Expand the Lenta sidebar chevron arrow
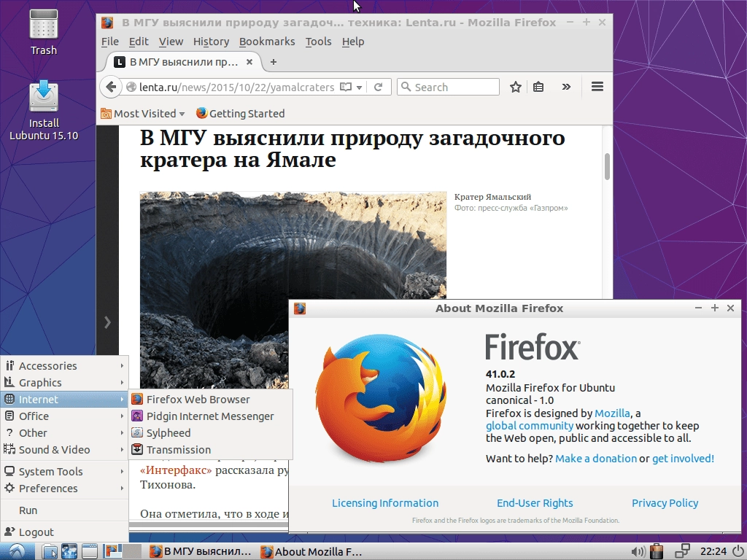The height and width of the screenshot is (560, 747). (108, 322)
